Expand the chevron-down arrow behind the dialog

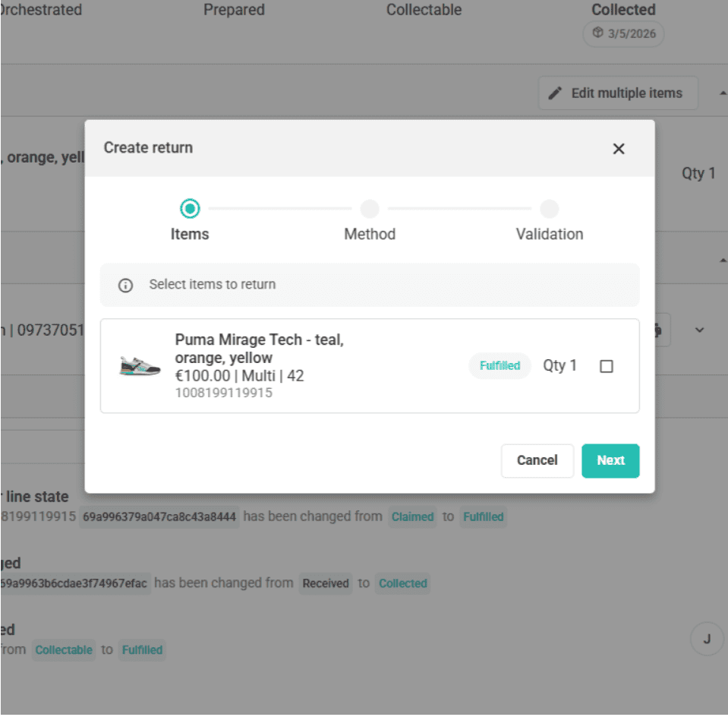700,330
